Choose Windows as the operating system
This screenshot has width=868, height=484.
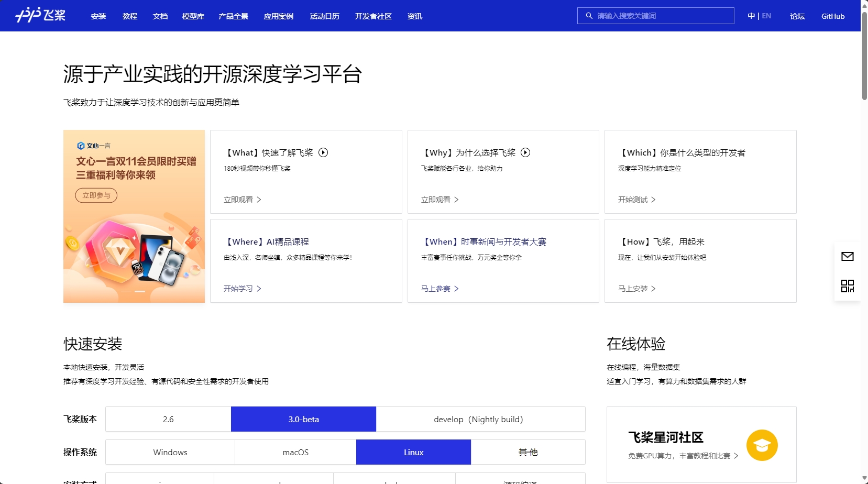pos(170,452)
